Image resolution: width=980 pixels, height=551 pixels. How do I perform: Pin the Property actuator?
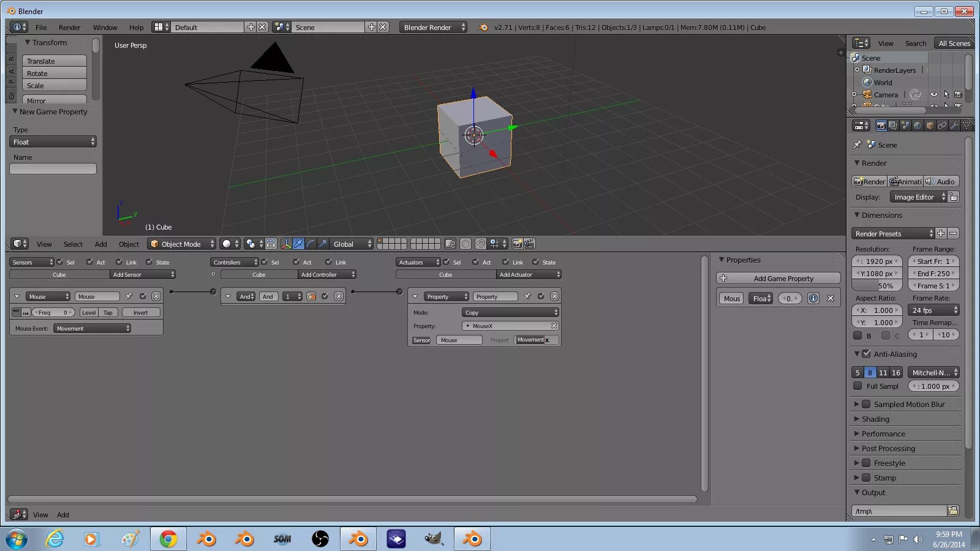(527, 296)
